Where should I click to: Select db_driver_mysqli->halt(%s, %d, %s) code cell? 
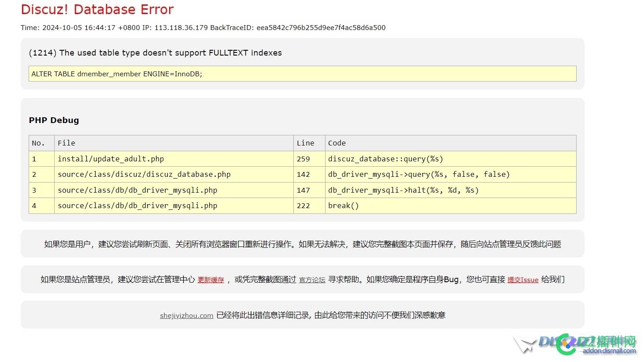[451, 190]
